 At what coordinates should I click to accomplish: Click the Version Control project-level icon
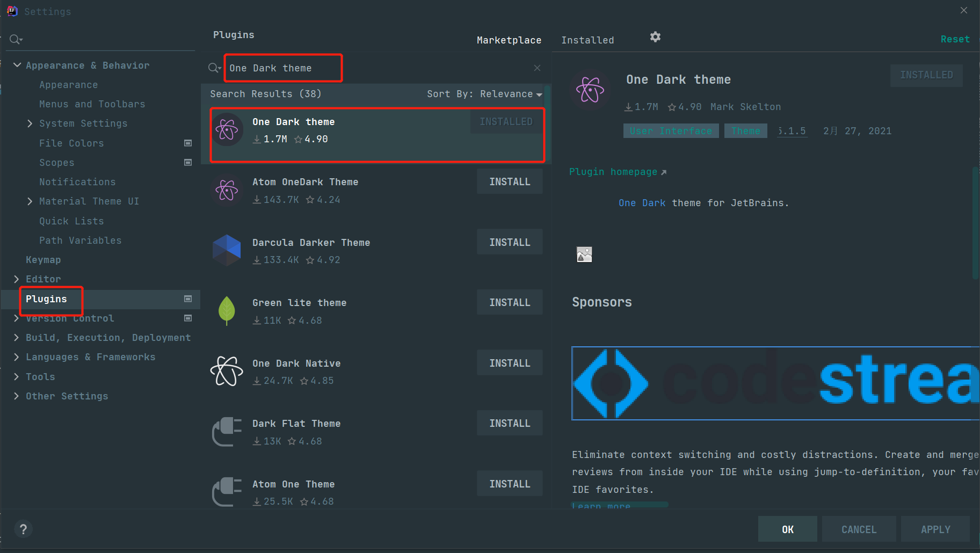(188, 318)
